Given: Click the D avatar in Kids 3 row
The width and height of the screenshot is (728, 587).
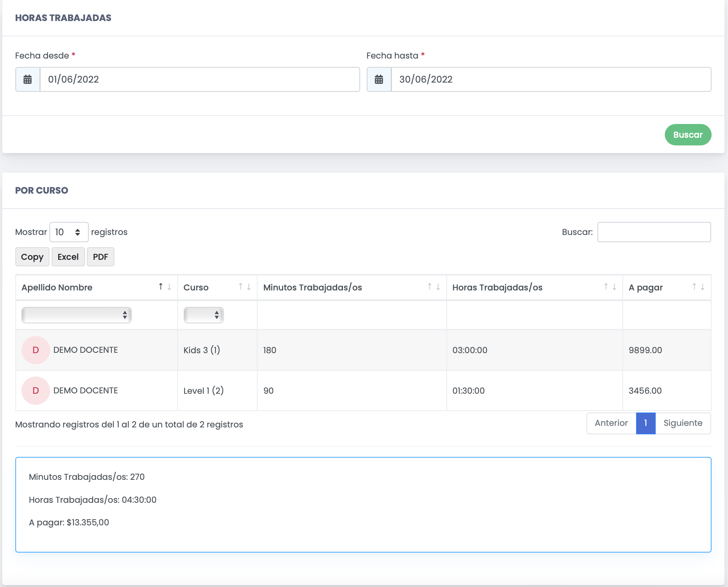Looking at the screenshot, I should click(36, 350).
